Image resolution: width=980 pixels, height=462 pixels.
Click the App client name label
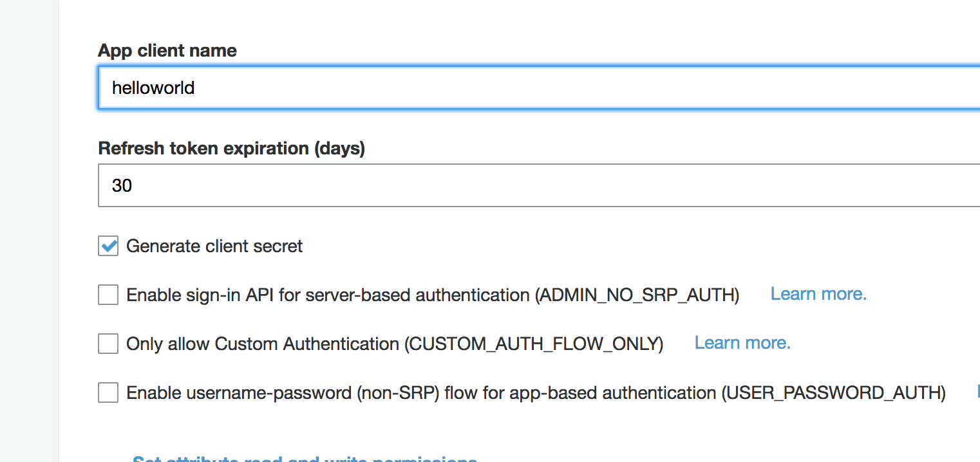click(167, 51)
